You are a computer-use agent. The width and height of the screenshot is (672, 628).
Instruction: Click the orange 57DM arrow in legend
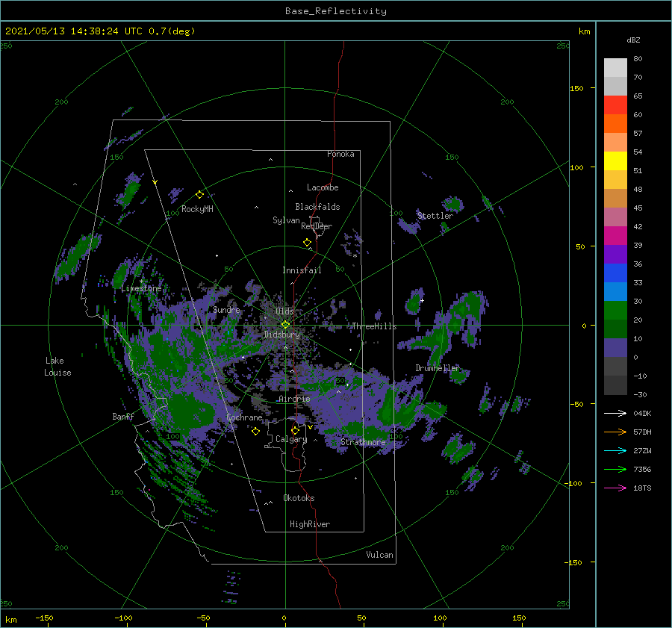pyautogui.click(x=615, y=432)
